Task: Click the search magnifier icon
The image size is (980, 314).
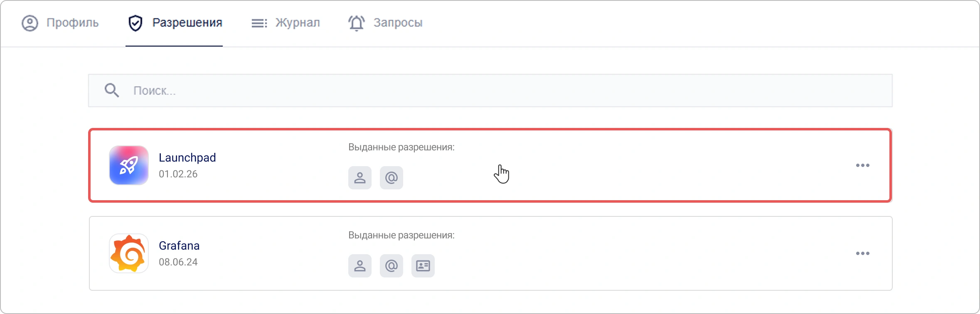Action: tap(111, 90)
